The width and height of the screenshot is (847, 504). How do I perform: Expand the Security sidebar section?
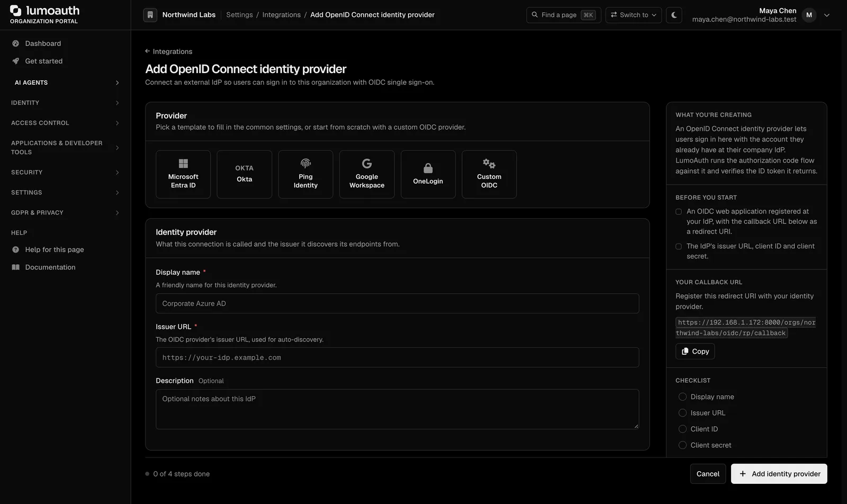pyautogui.click(x=65, y=173)
